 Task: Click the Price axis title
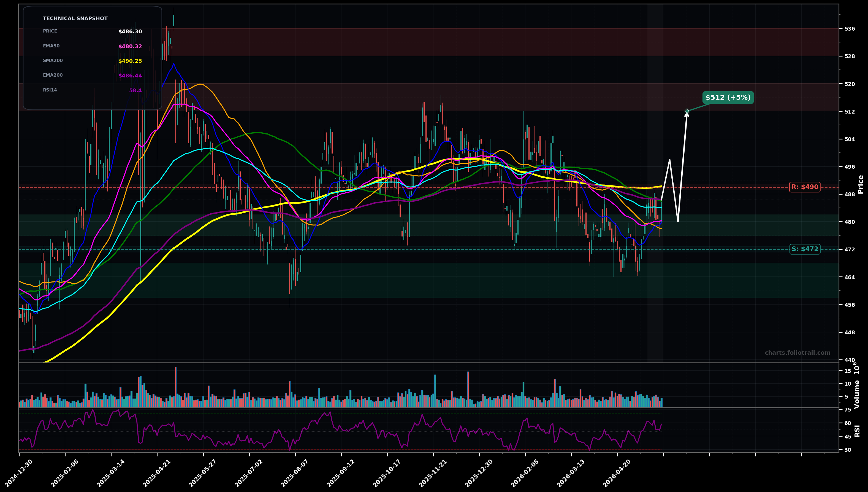pos(861,184)
